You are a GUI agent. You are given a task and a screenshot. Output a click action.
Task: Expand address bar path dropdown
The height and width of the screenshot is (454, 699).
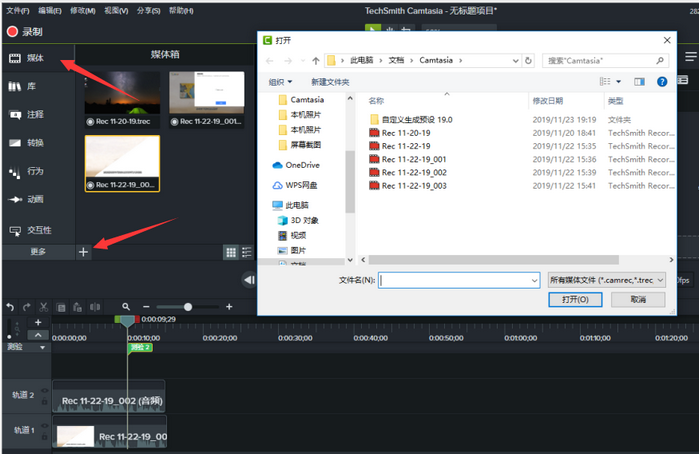515,61
